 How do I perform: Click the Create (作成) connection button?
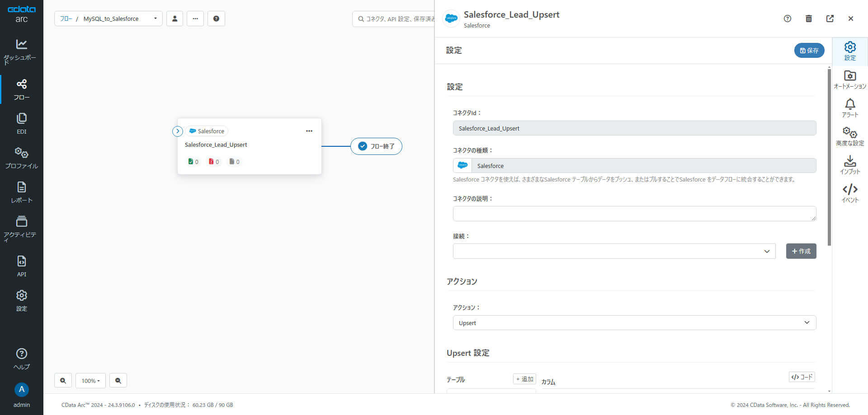point(801,251)
